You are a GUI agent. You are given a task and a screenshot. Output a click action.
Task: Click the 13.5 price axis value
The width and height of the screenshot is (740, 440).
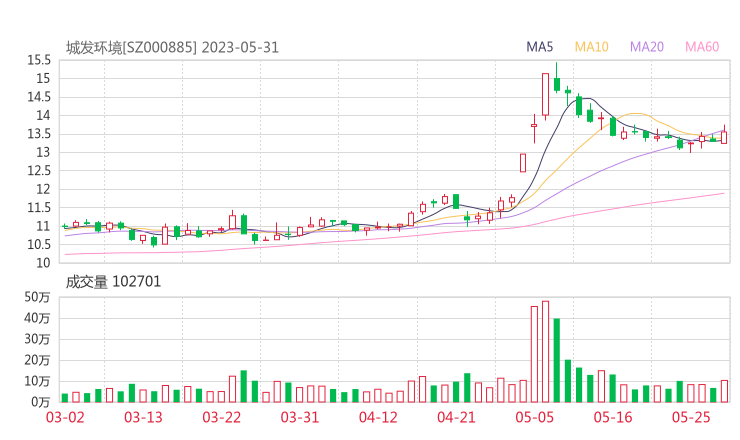pos(39,134)
